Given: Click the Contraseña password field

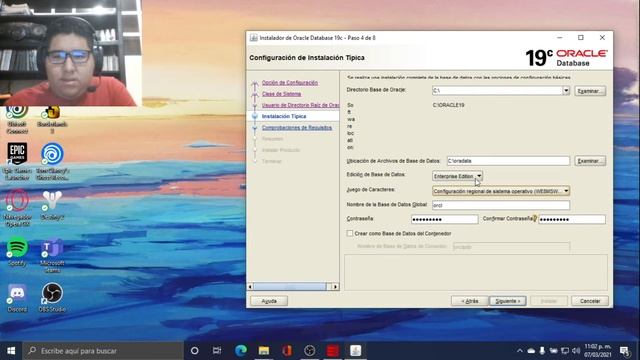Looking at the screenshot, I should (x=444, y=219).
